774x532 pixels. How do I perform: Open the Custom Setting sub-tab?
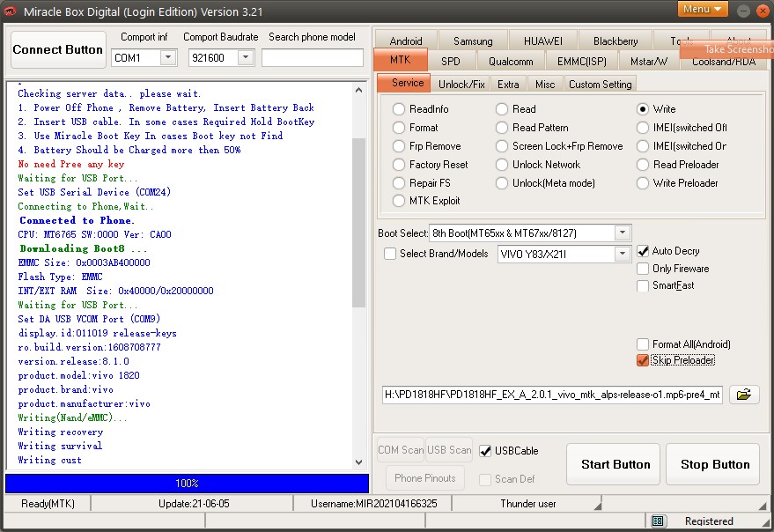[x=600, y=84]
